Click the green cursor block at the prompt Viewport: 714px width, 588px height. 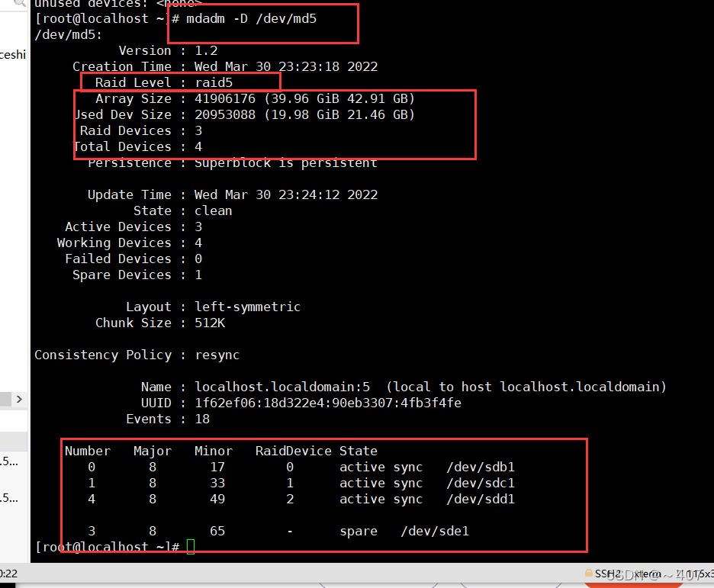pyautogui.click(x=191, y=546)
